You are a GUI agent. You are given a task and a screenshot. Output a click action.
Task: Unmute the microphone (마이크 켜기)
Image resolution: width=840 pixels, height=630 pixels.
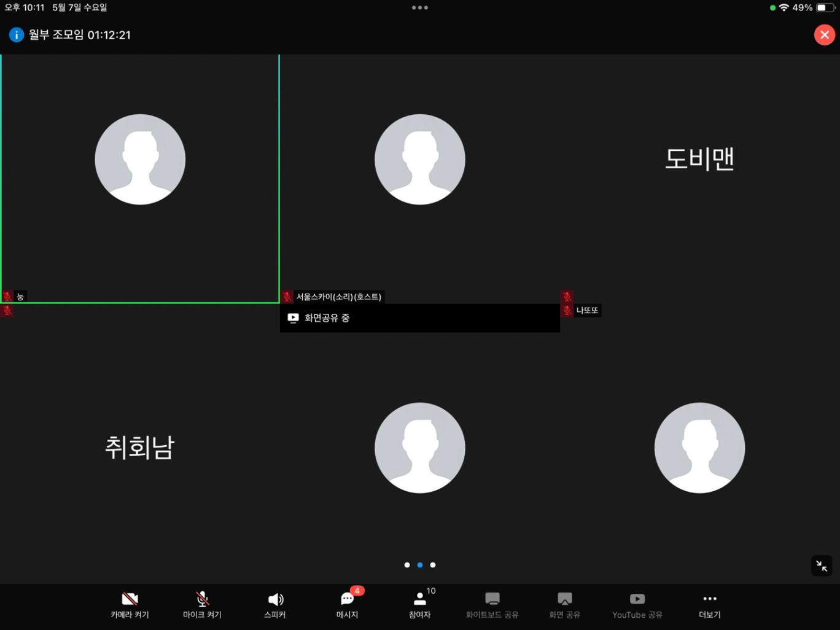pos(202,605)
